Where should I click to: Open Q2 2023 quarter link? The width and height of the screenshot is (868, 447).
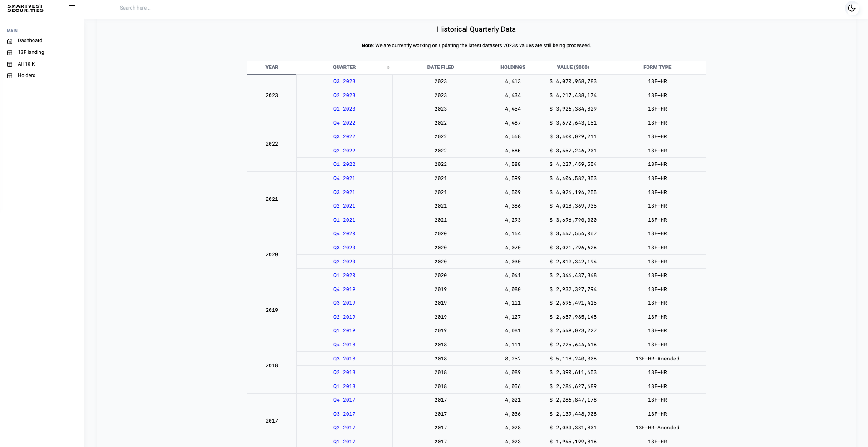[x=344, y=96]
